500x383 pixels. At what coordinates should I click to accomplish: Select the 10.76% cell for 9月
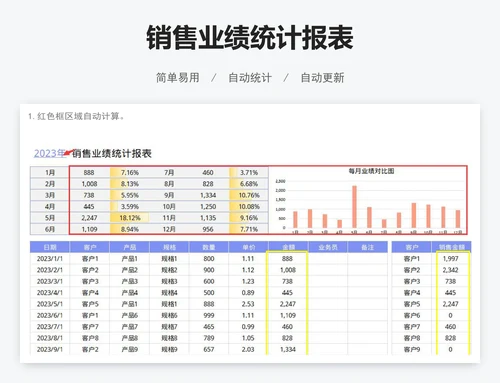pyautogui.click(x=249, y=195)
